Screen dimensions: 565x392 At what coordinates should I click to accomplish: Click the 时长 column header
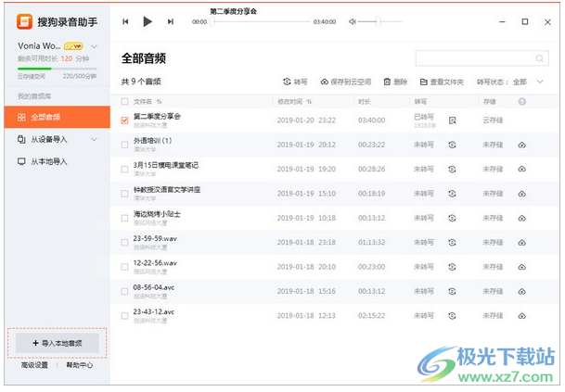364,102
